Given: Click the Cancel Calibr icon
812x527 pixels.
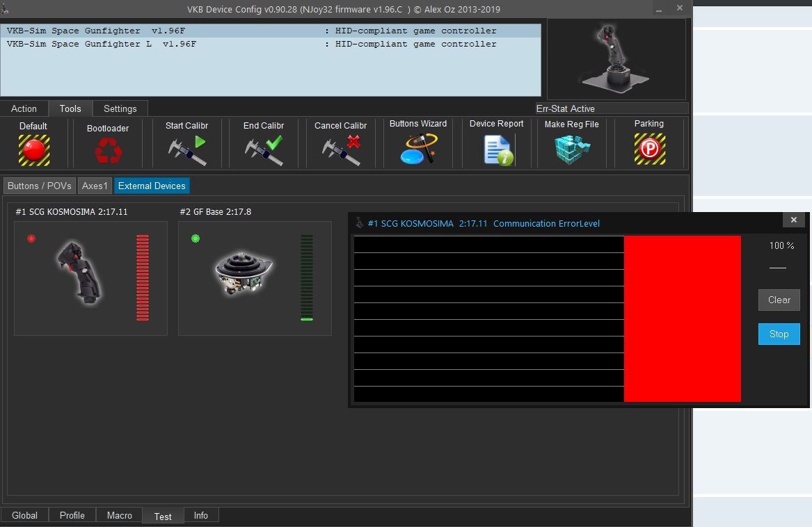Looking at the screenshot, I should pos(341,149).
